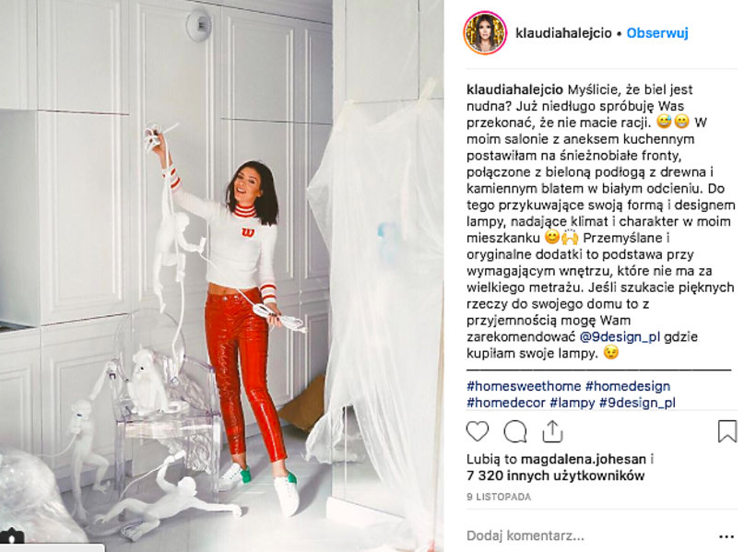Viewport: 756px width, 552px height.
Task: Open the #lampy hashtag
Action: (572, 403)
